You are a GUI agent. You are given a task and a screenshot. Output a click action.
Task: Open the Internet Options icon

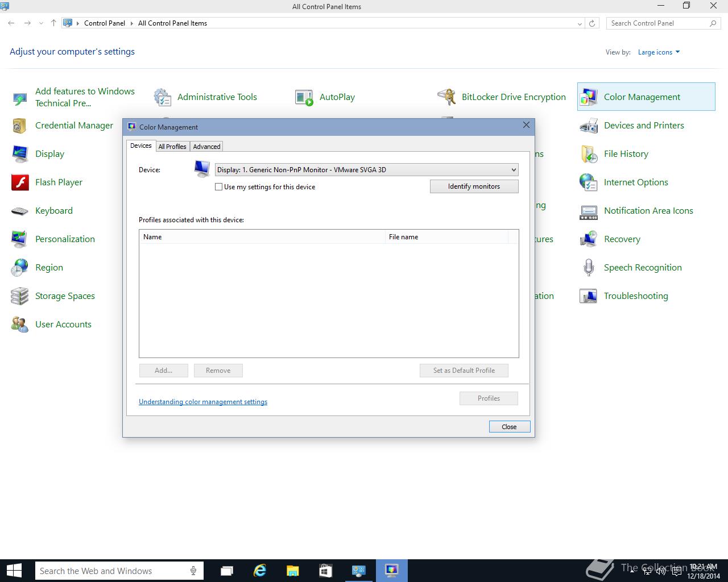[589, 182]
